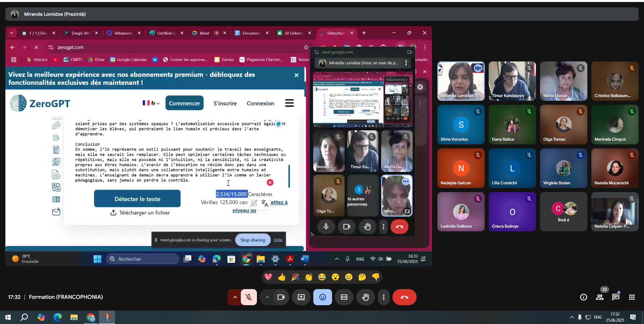Open the three-dot more options menu in the call bar
The width and height of the screenshot is (644, 324).
(x=383, y=297)
